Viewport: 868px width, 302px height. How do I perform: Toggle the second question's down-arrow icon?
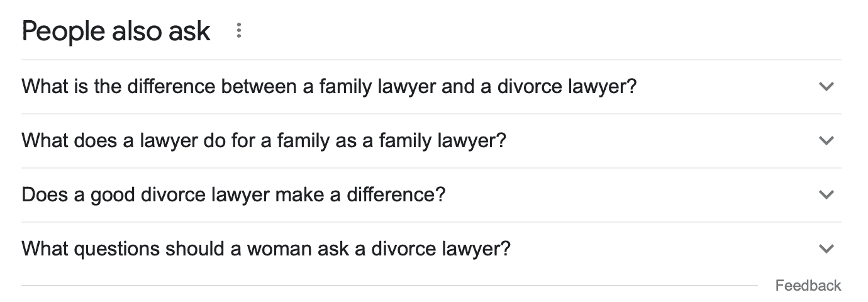pos(826,141)
